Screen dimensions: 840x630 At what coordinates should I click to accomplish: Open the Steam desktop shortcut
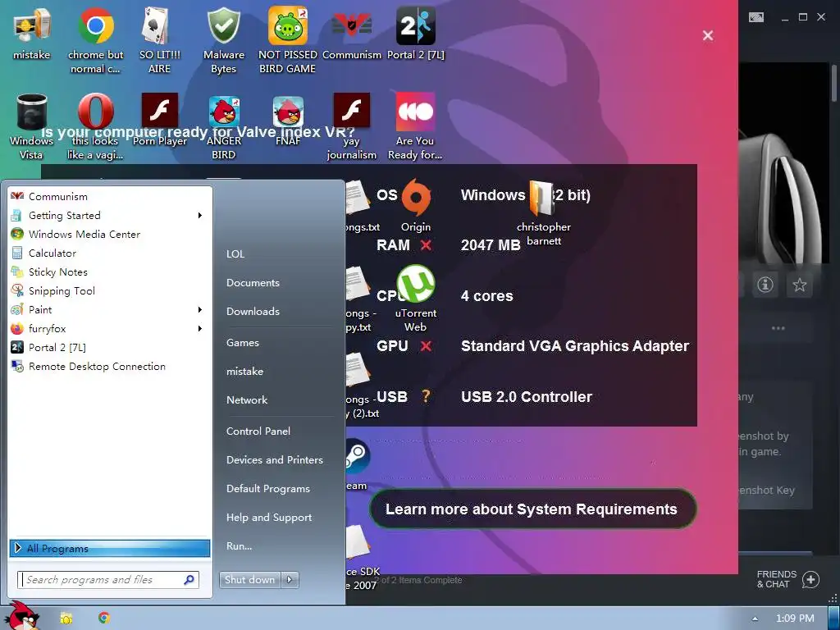pyautogui.click(x=356, y=464)
